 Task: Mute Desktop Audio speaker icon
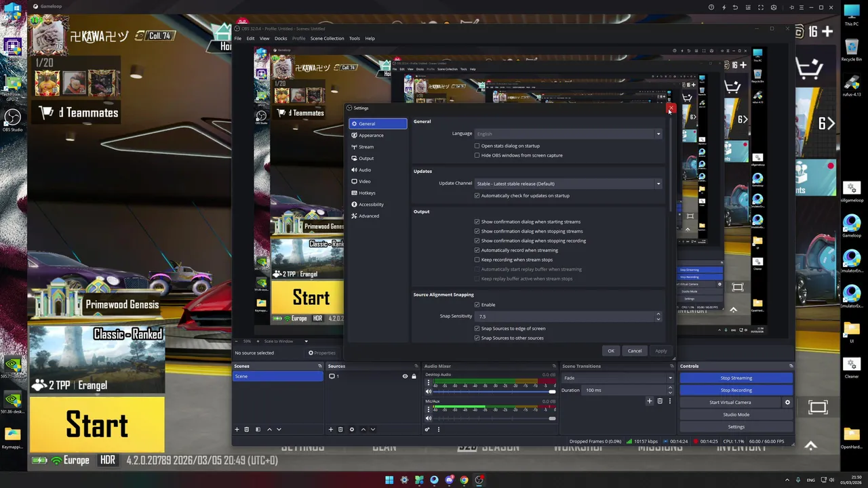click(x=428, y=391)
